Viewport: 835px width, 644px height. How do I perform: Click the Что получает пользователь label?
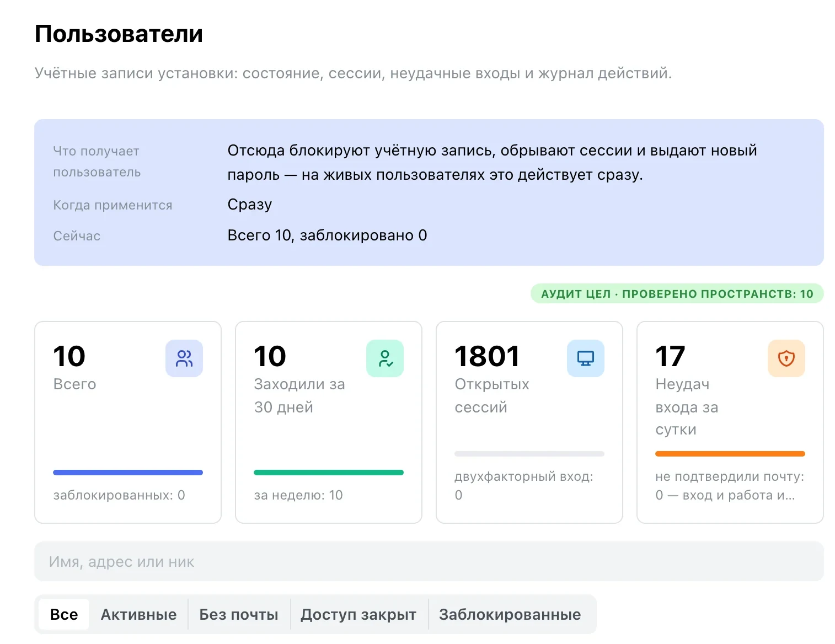(97, 162)
